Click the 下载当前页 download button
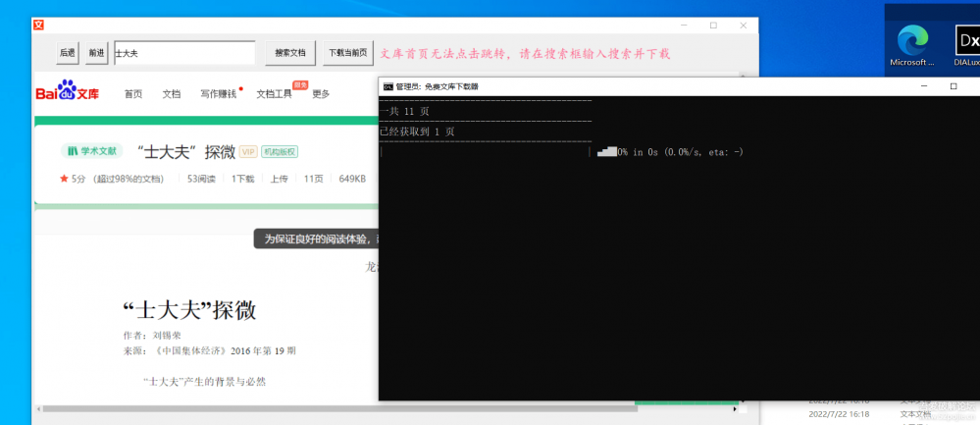980x425 pixels. tap(348, 53)
